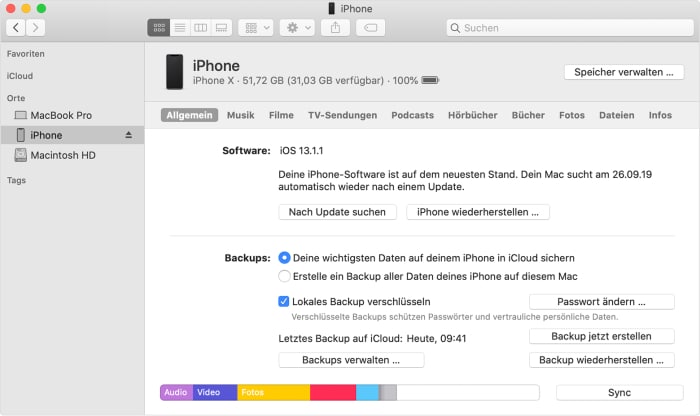Click Backups verwalten button
This screenshot has height=416, width=700.
click(x=351, y=360)
